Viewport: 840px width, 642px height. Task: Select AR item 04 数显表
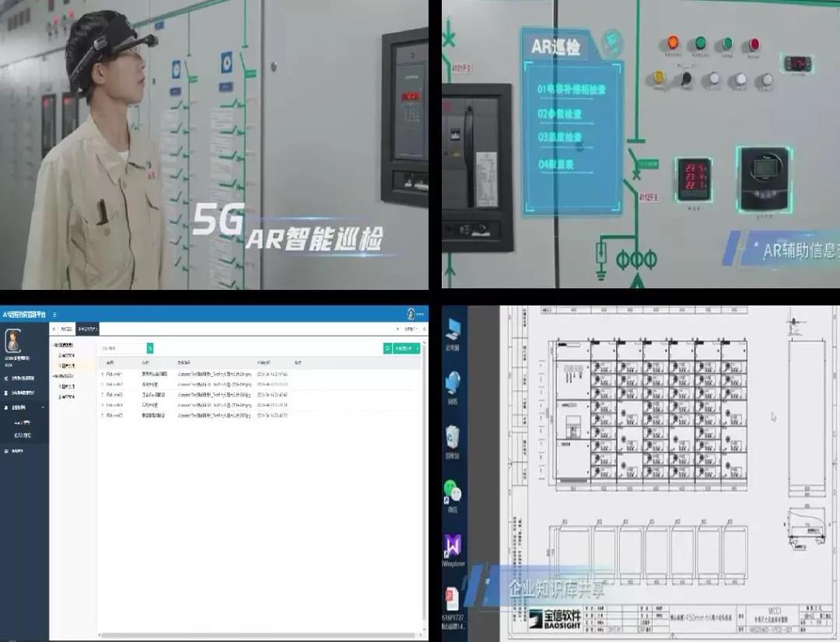(x=559, y=164)
